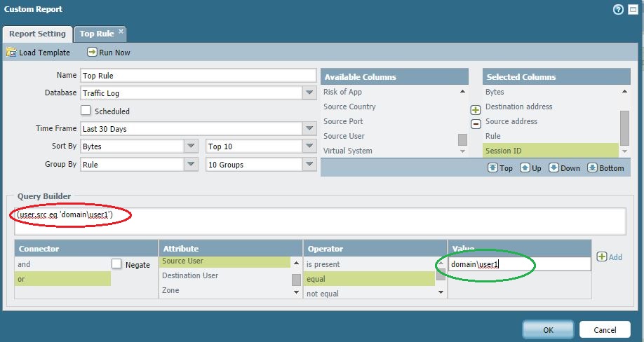The height and width of the screenshot is (342, 644).
Task: Click Attribute list scroll-down arrow
Action: [x=296, y=292]
